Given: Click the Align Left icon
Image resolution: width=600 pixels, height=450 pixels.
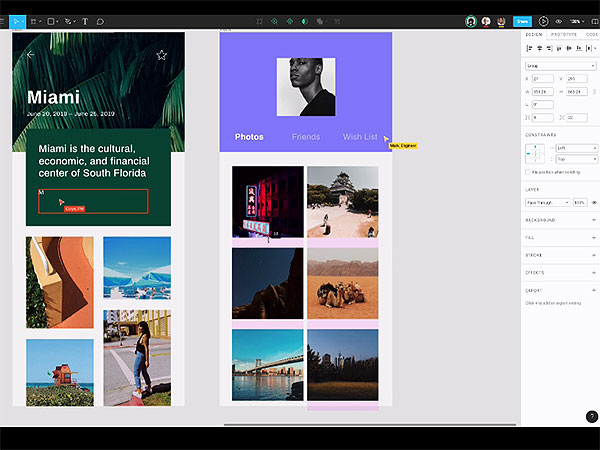Looking at the screenshot, I should [x=530, y=48].
